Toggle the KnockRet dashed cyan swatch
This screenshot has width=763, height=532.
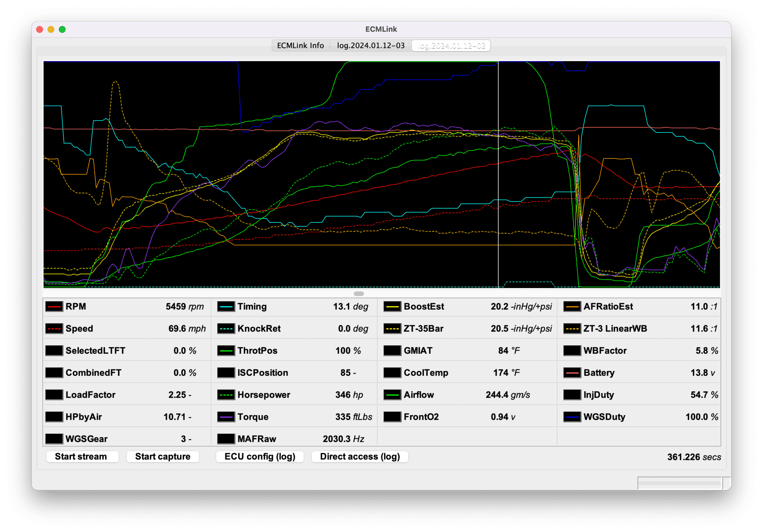226,329
